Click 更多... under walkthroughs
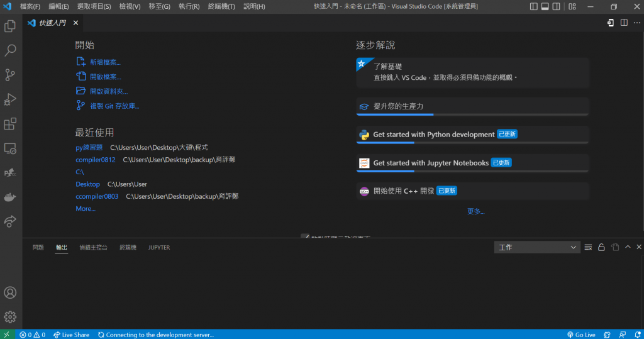Image resolution: width=644 pixels, height=339 pixels. tap(475, 211)
